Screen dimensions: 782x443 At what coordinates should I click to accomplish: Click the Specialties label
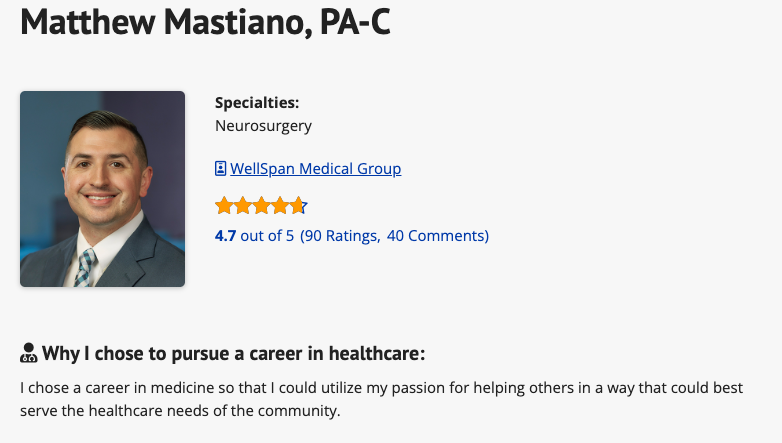coord(257,103)
